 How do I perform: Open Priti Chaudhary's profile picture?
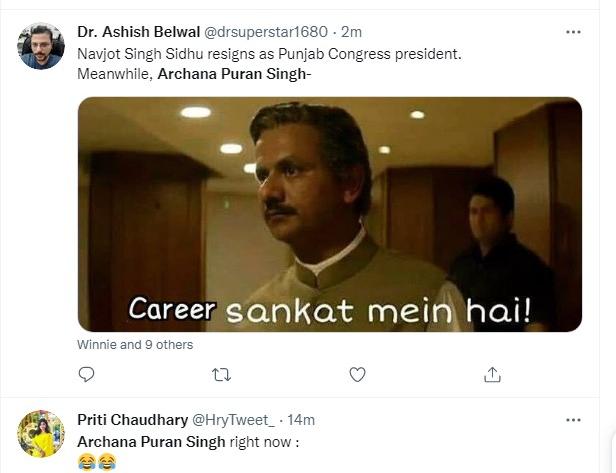[x=41, y=433]
